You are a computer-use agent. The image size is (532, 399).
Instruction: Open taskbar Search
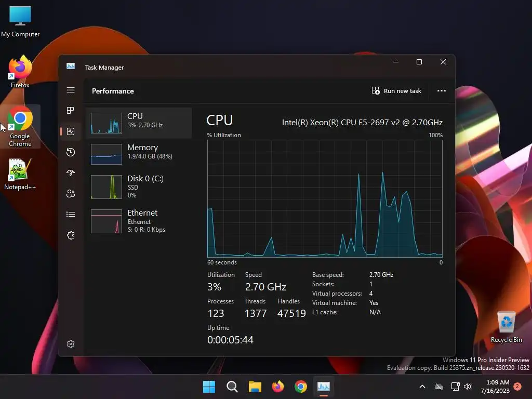(232, 387)
